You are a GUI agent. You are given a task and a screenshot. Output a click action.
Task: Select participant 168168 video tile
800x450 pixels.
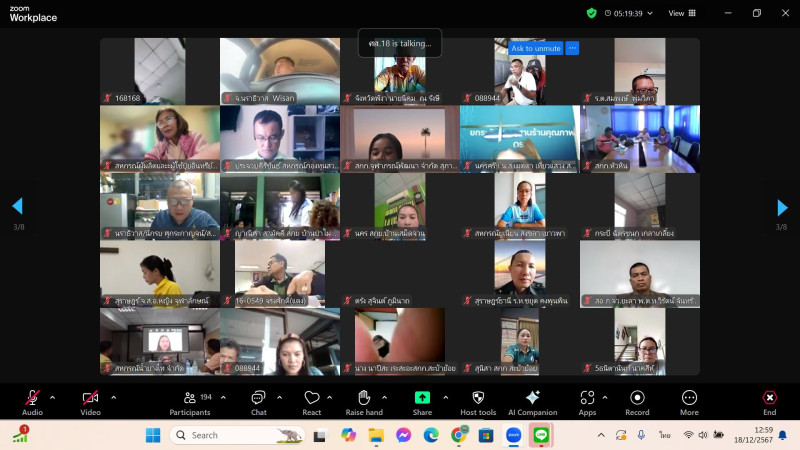160,71
